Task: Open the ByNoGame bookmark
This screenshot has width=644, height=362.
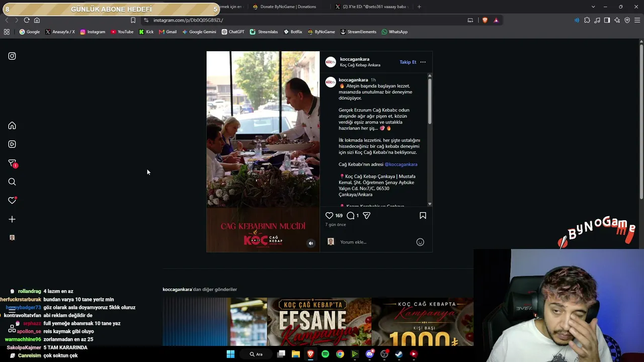Action: coord(321,32)
